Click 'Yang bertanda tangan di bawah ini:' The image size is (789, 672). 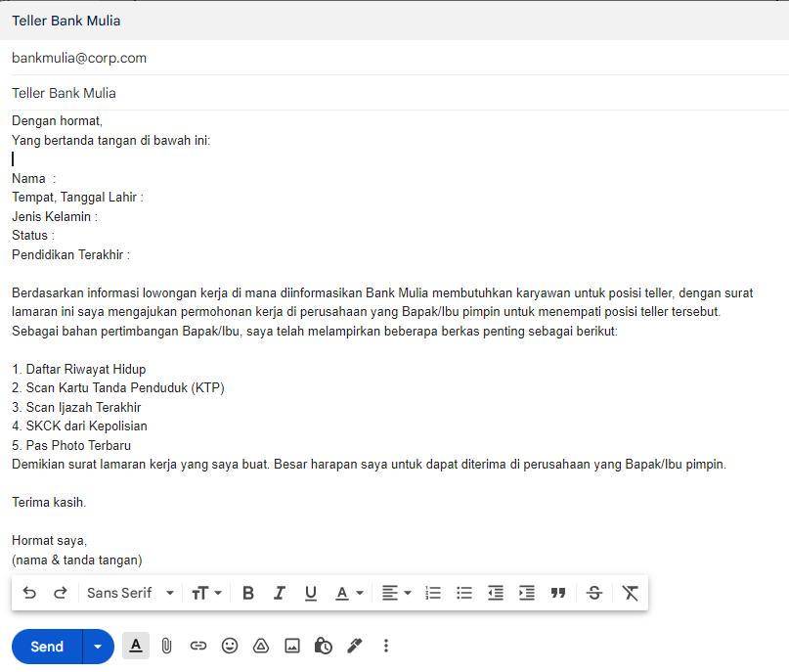tap(110, 140)
